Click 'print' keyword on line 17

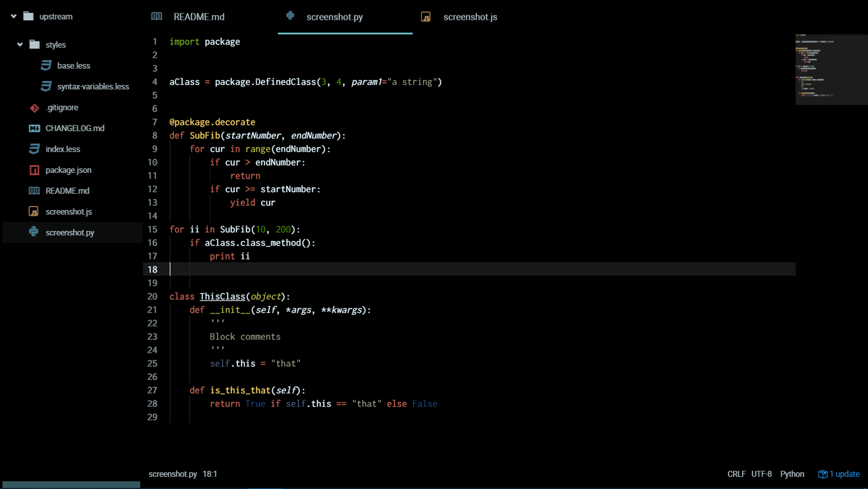pos(223,256)
